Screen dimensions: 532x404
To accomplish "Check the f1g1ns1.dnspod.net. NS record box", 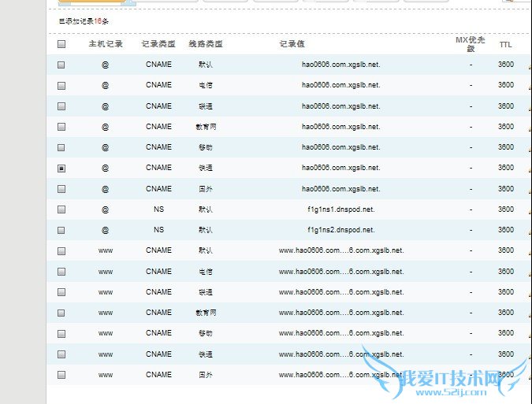I will (61, 210).
